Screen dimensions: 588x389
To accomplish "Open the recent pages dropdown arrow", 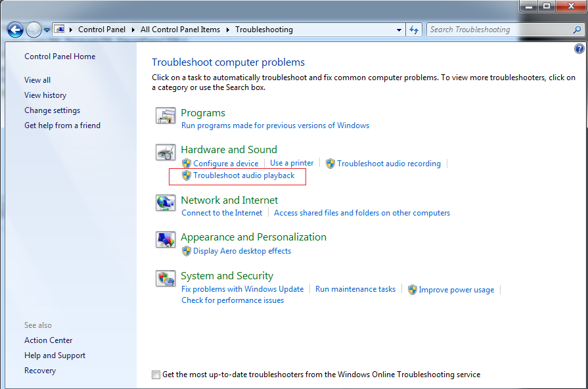I will pos(47,30).
